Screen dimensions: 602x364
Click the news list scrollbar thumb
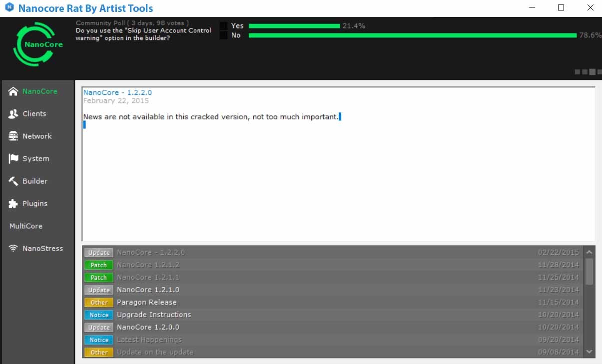(x=589, y=271)
